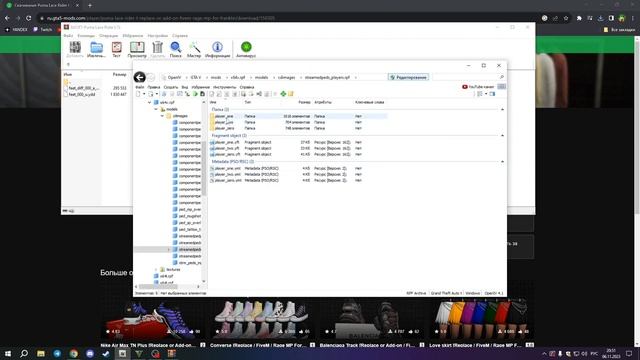The image size is (640, 360).
Task: Click the cdimages breadcrumb segment
Action: pyautogui.click(x=287, y=77)
